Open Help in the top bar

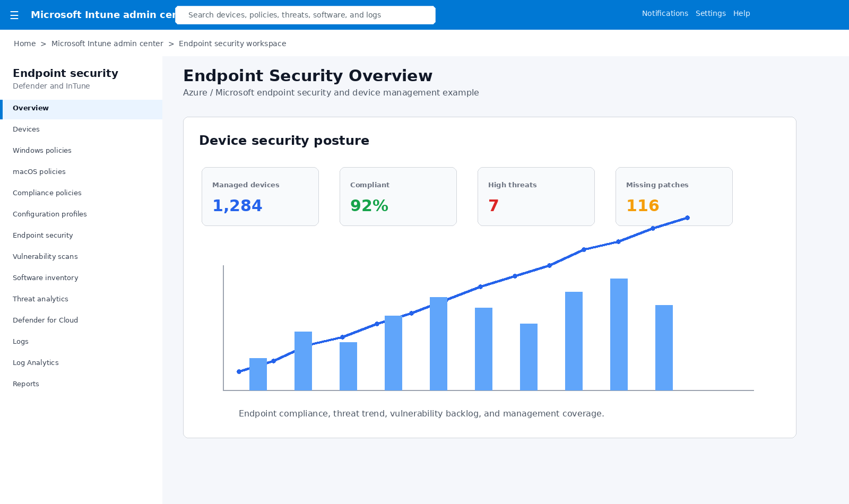741,13
